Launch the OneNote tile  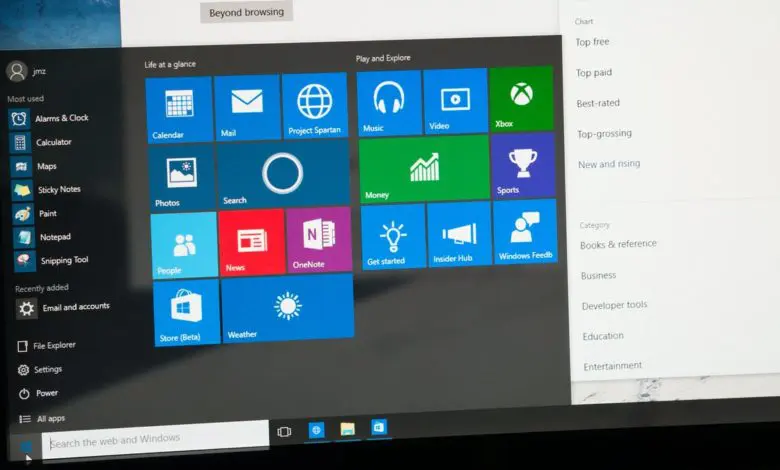319,240
